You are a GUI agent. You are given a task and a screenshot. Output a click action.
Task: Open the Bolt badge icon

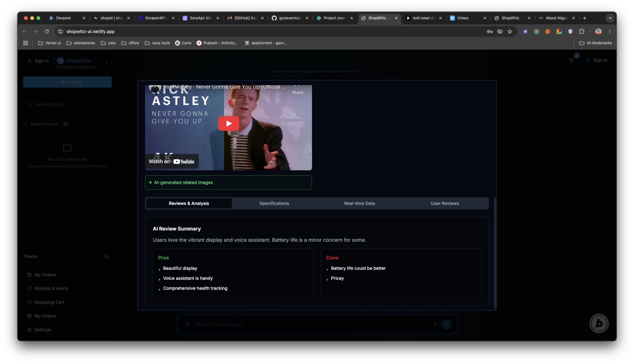point(599,323)
